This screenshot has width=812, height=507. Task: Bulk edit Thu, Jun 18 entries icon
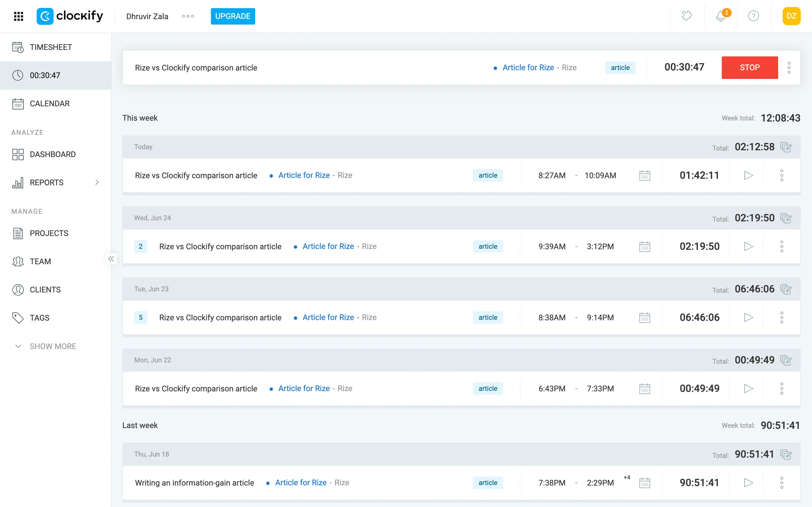pos(786,454)
